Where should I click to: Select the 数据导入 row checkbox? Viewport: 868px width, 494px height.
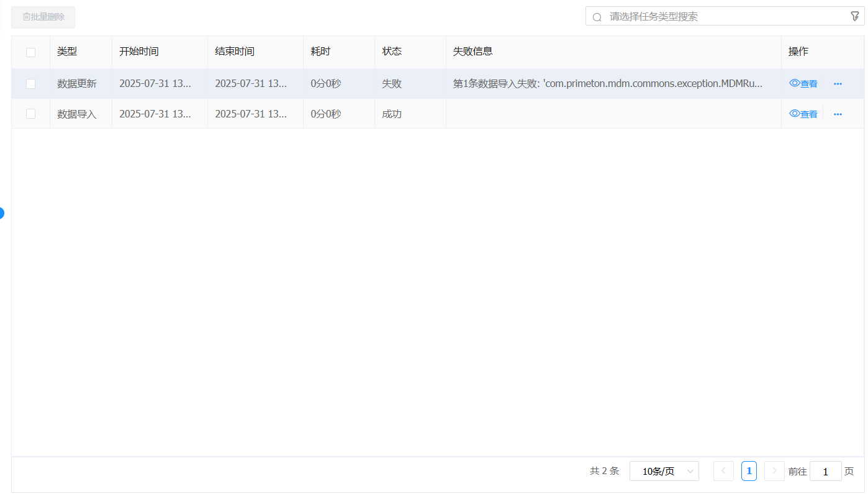(x=30, y=114)
